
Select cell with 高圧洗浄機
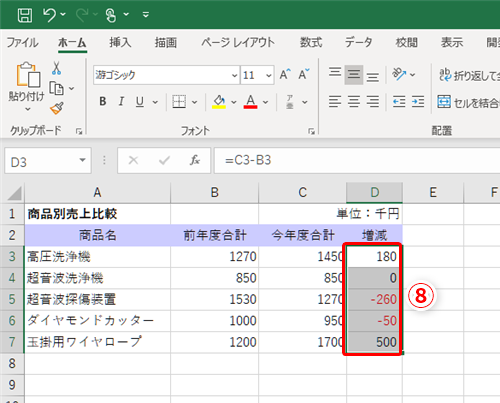97,257
